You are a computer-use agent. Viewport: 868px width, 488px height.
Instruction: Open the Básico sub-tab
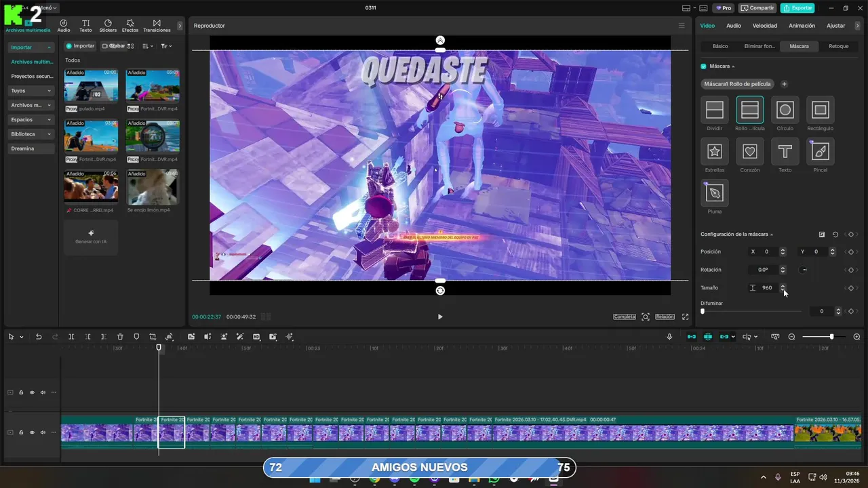(x=720, y=46)
